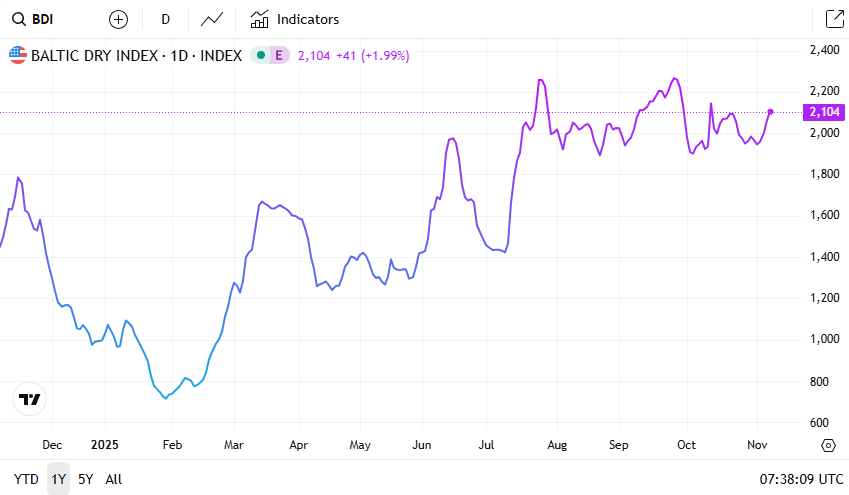Click the TradingView logo badge
The height and width of the screenshot is (495, 849).
30,399
